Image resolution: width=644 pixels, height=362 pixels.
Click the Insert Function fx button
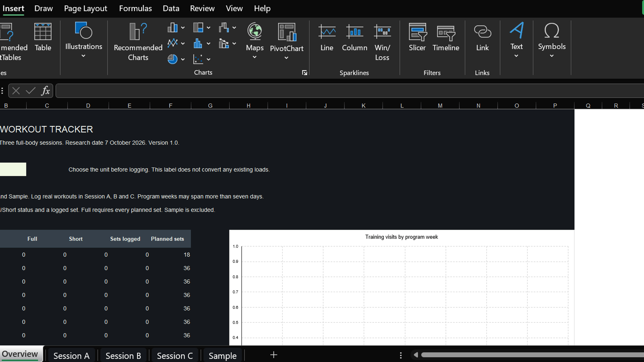[46, 90]
